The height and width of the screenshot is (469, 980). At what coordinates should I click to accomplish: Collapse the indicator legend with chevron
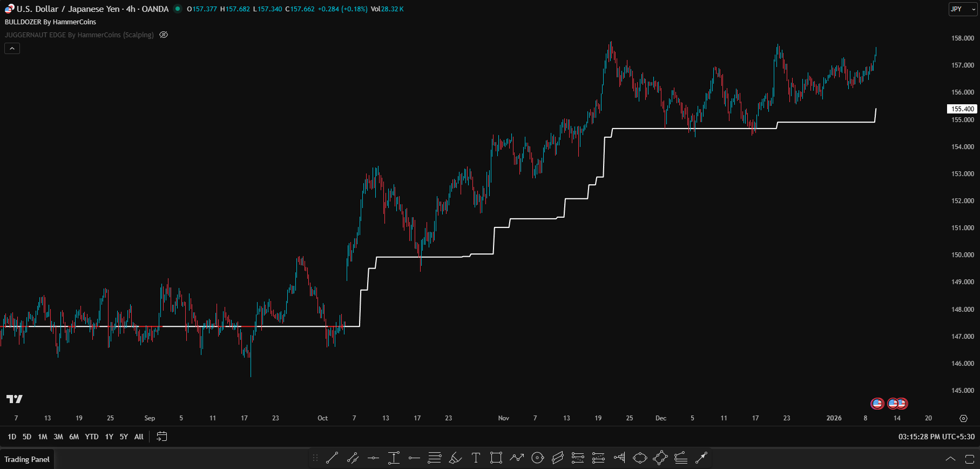[12, 49]
